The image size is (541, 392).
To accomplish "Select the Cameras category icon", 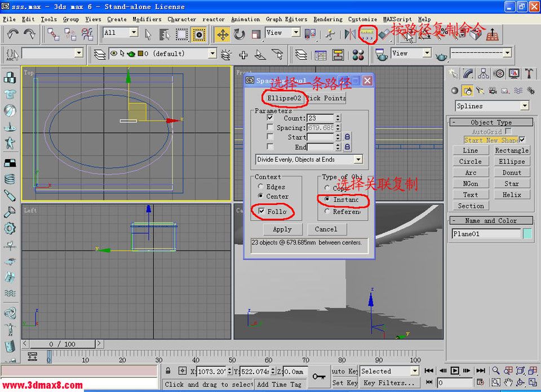I will [x=493, y=90].
